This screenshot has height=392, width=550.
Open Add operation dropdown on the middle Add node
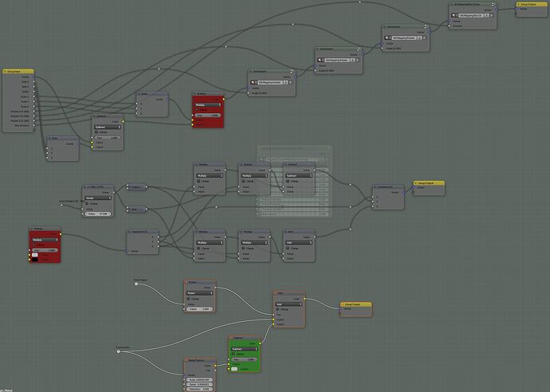pos(299,243)
